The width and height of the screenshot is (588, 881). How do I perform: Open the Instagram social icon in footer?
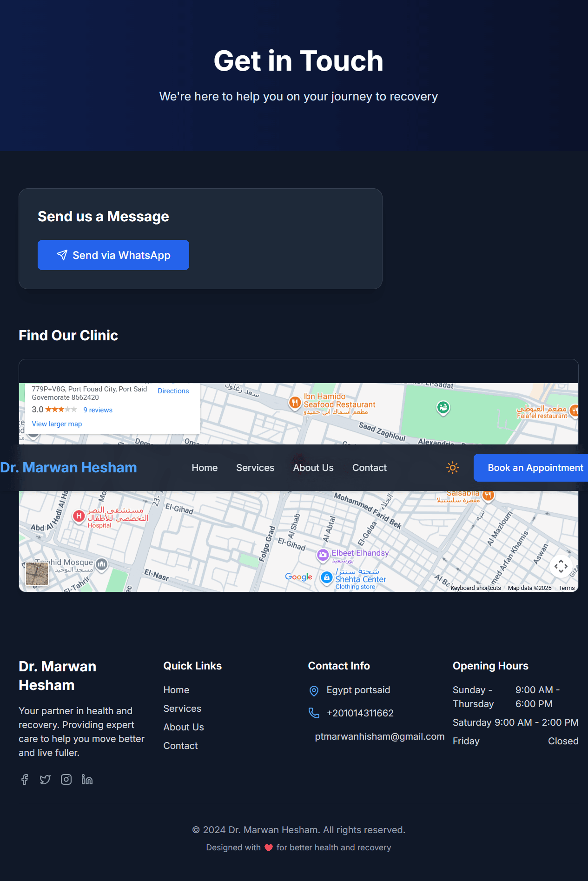pyautogui.click(x=66, y=780)
